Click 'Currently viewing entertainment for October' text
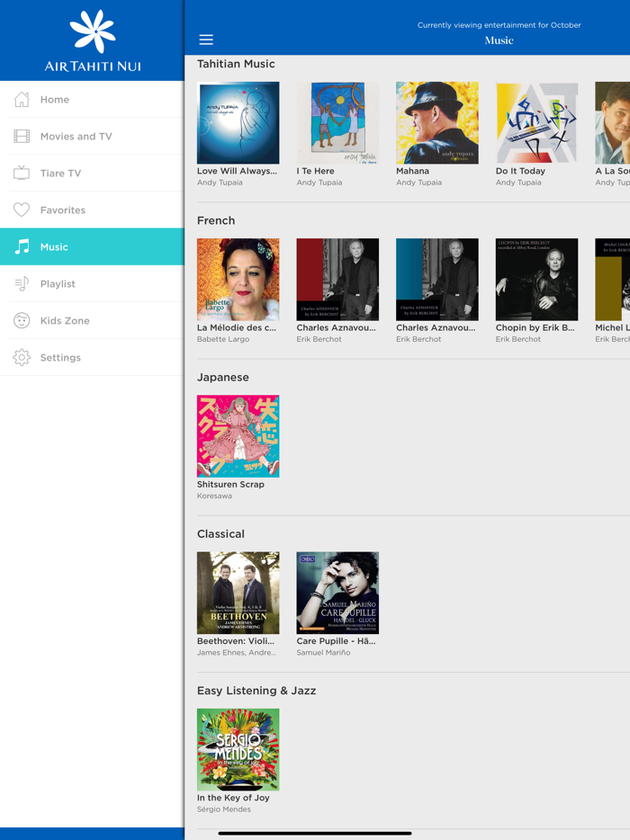This screenshot has height=840, width=630. (x=499, y=25)
